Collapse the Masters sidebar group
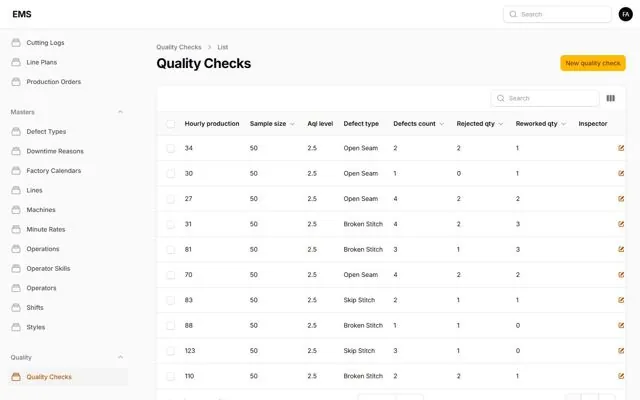The height and width of the screenshot is (400, 640). click(x=120, y=112)
